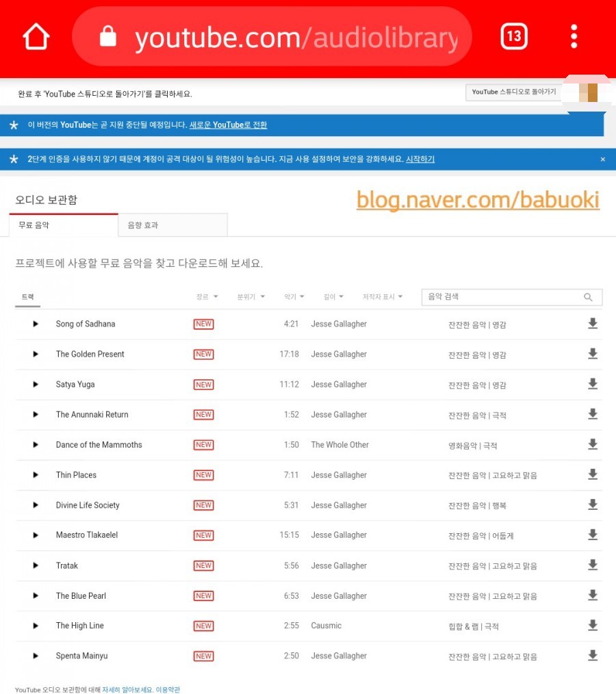Open the browser three-dot menu
616x694 pixels.
[574, 36]
